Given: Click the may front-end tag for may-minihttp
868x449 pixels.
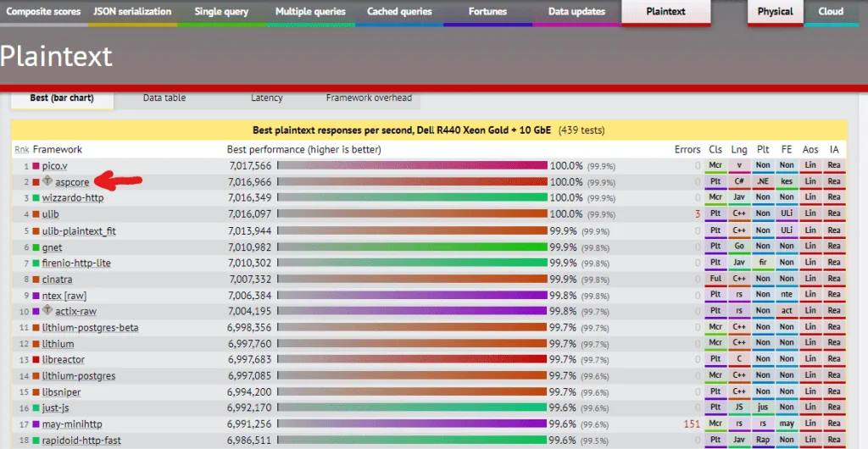Looking at the screenshot, I should click(x=787, y=424).
